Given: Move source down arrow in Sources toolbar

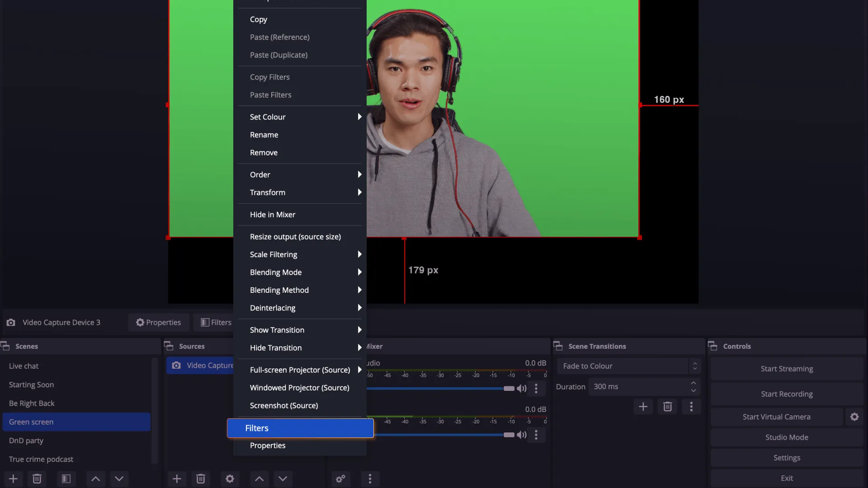Looking at the screenshot, I should point(283,479).
